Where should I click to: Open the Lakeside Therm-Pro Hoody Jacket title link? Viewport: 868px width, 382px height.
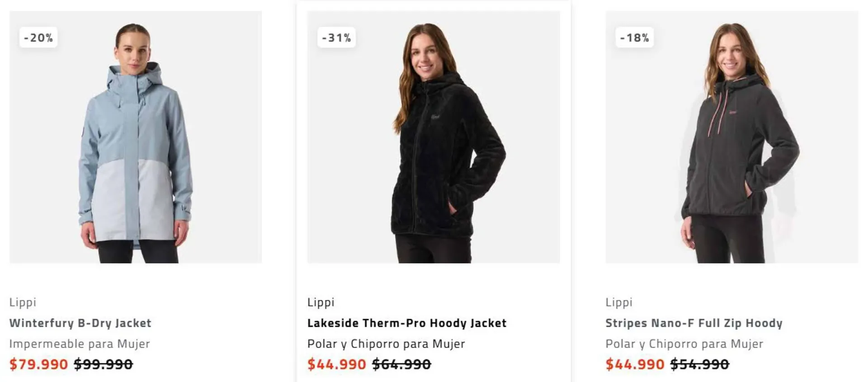tap(407, 323)
